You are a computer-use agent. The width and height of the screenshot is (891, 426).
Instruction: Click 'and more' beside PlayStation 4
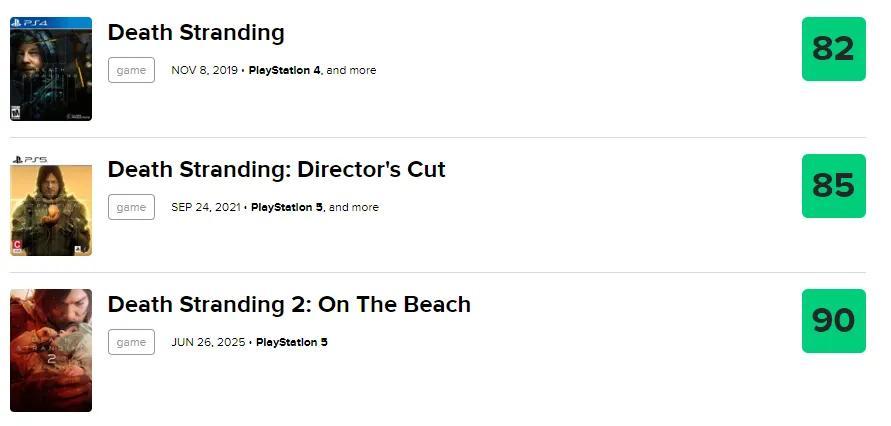(352, 71)
